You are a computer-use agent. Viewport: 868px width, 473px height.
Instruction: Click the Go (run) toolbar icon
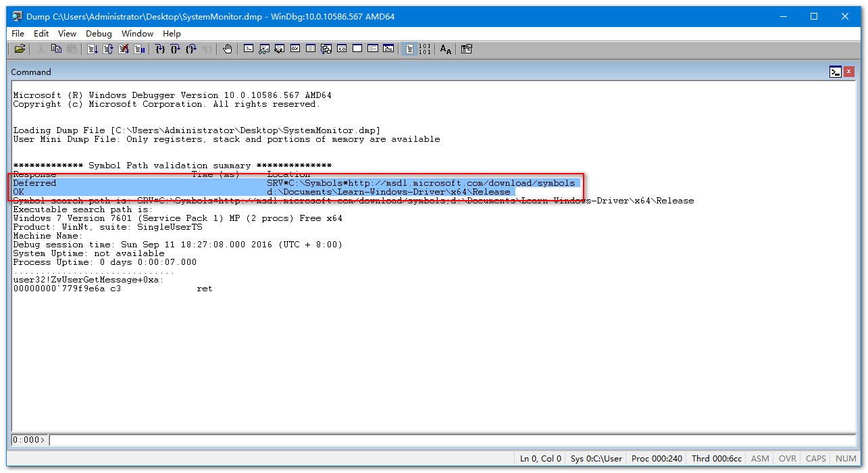[93, 49]
